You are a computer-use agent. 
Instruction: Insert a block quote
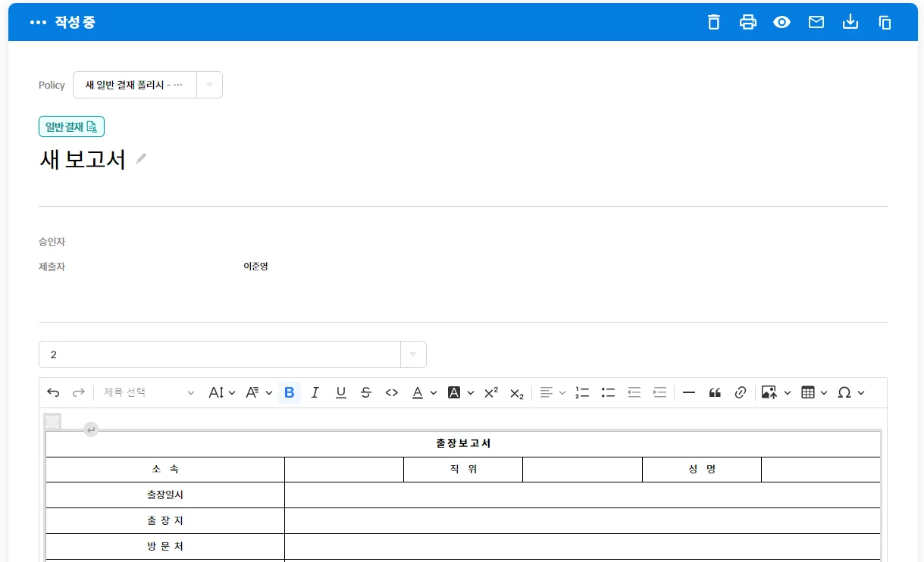pos(715,392)
